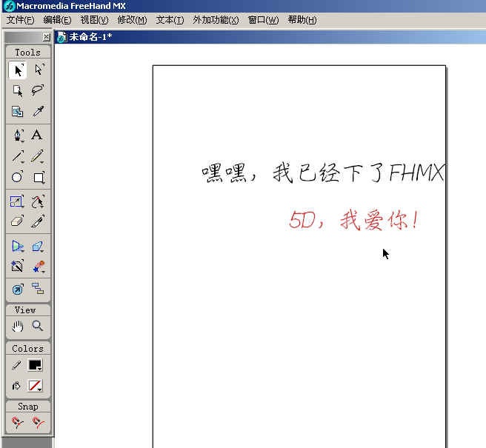Open the 文本(T) menu

[170, 20]
